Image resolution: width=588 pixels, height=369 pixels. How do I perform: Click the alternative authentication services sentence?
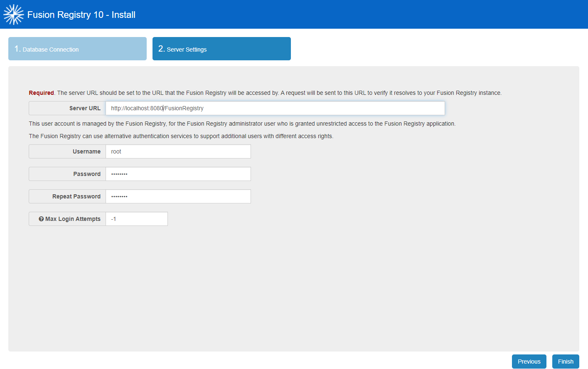coord(181,136)
